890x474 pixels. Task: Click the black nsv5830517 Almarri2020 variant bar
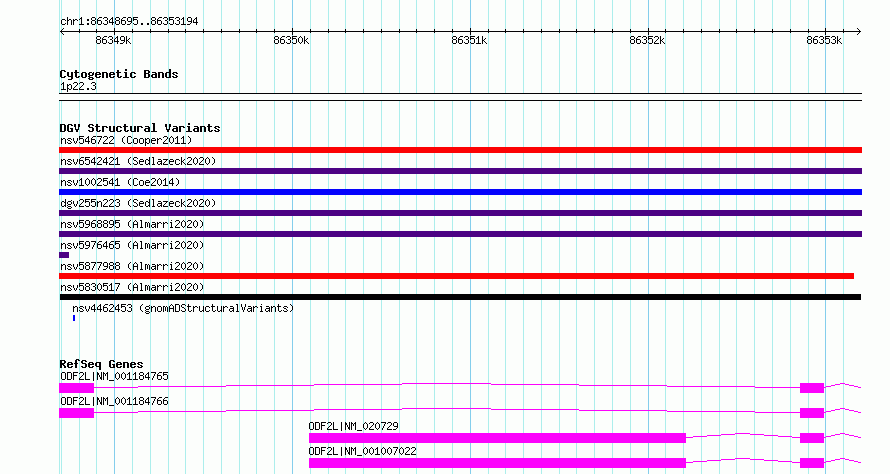tap(460, 297)
